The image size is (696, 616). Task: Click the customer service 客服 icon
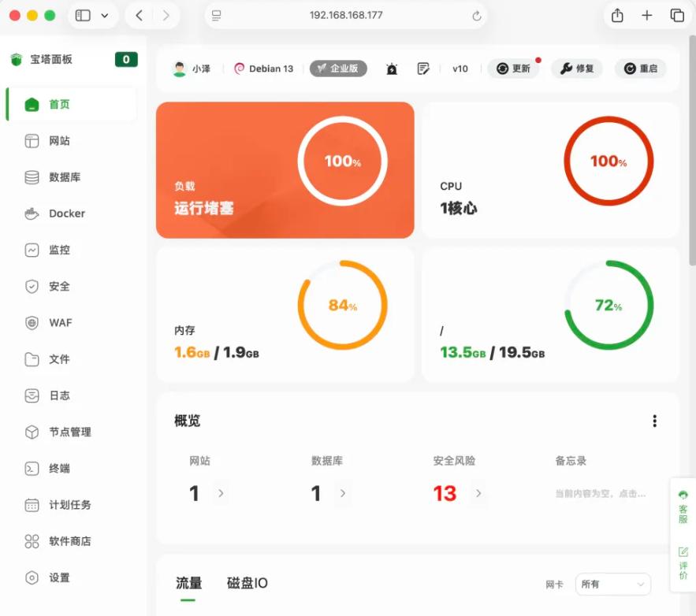pyautogui.click(x=683, y=495)
